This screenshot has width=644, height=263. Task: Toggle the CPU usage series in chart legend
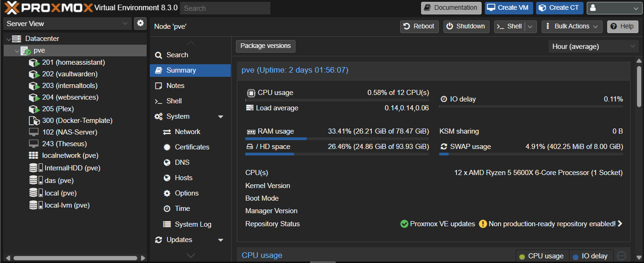coord(542,256)
